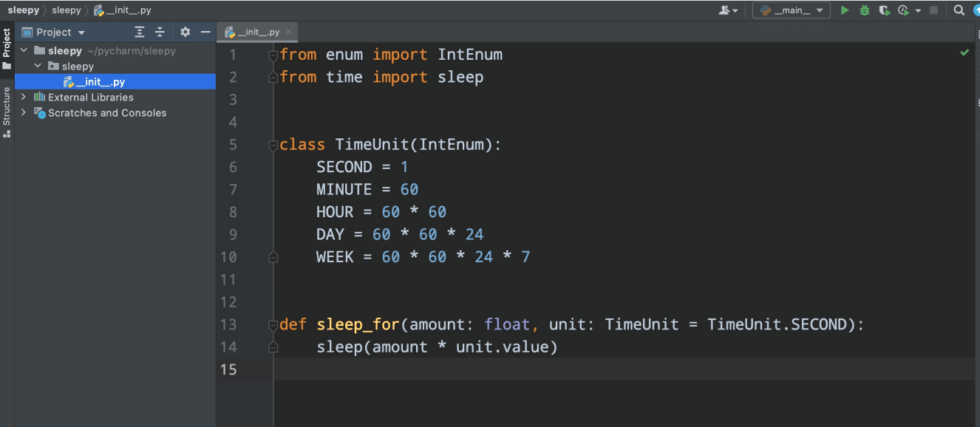Toggle fold on the imports block
The height and width of the screenshot is (427, 980).
pyautogui.click(x=273, y=55)
